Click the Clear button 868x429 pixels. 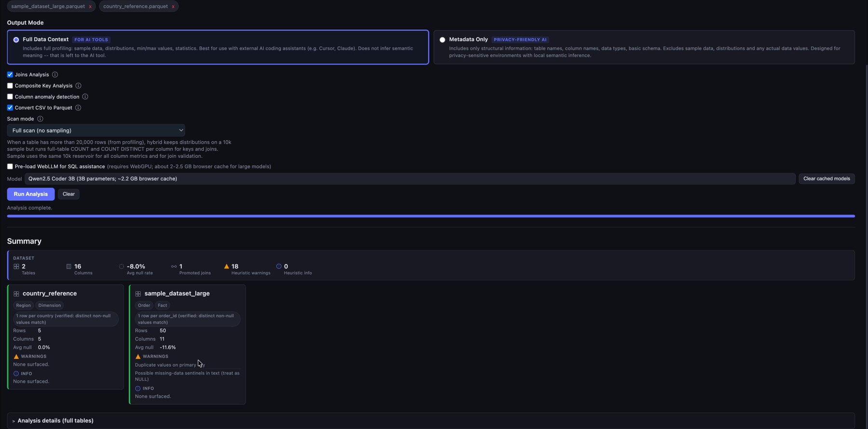68,194
